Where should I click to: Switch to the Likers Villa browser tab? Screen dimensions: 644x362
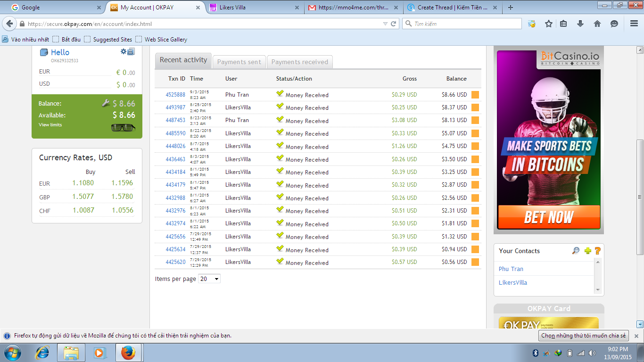pyautogui.click(x=255, y=8)
